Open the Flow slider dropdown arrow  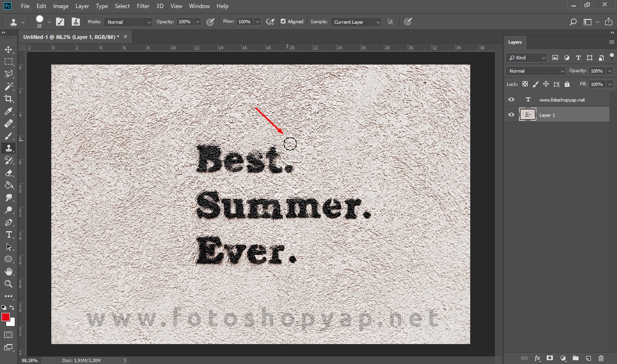(257, 22)
